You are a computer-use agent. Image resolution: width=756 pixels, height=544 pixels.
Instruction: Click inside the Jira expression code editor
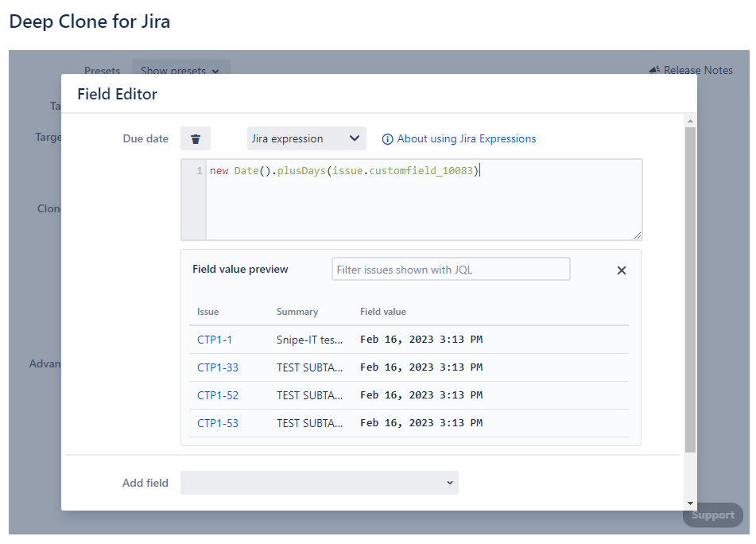point(424,200)
